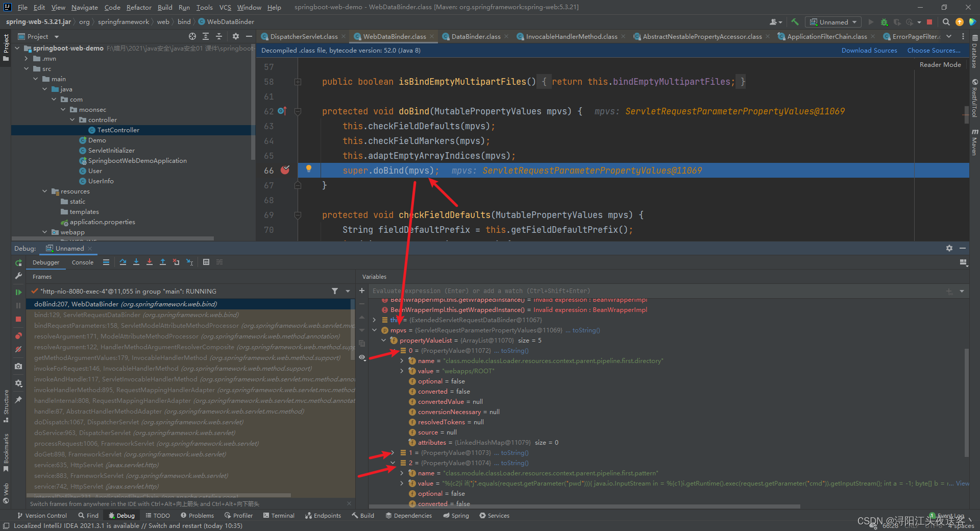Click the New Watch plus icon

(362, 291)
